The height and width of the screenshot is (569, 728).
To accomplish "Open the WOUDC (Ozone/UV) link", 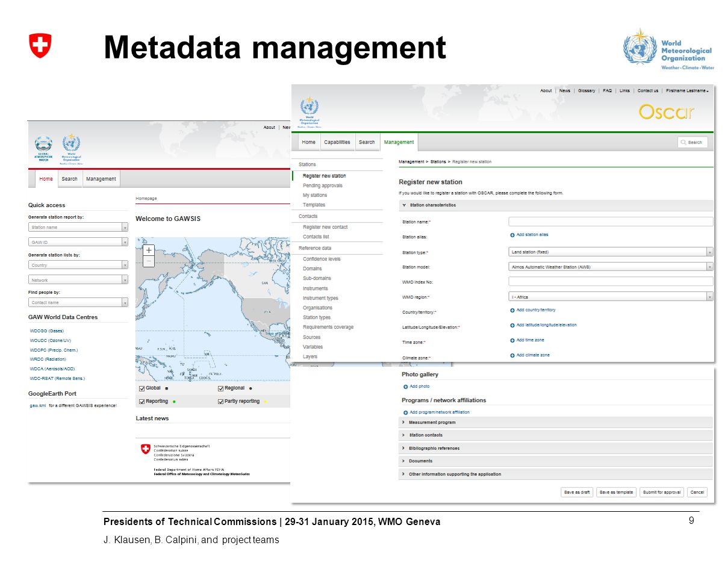I will 51,340.
